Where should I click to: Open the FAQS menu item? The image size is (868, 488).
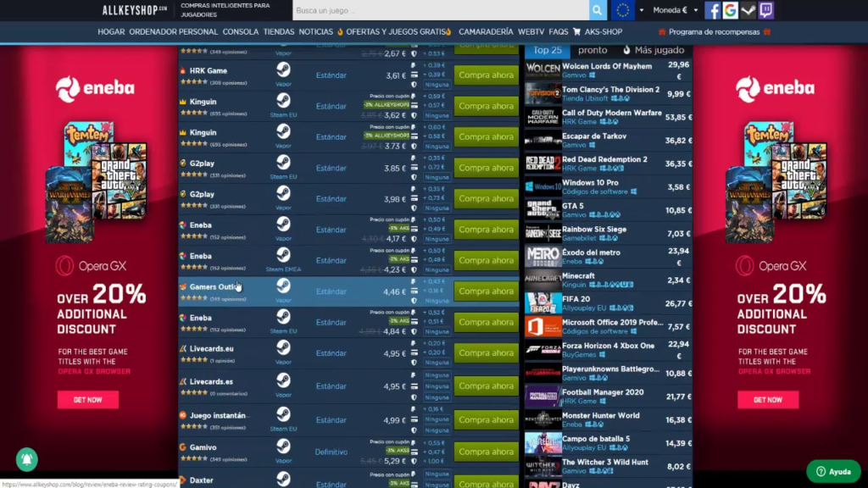[x=558, y=32]
